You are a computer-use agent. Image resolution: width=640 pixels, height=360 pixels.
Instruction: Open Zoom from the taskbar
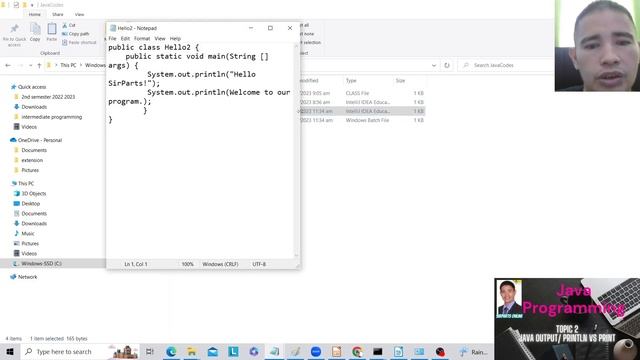click(x=316, y=351)
